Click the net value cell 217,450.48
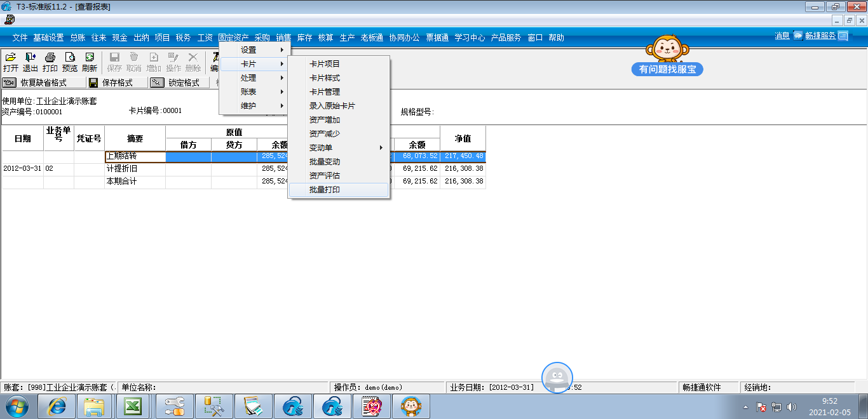The width and height of the screenshot is (868, 419). 463,157
